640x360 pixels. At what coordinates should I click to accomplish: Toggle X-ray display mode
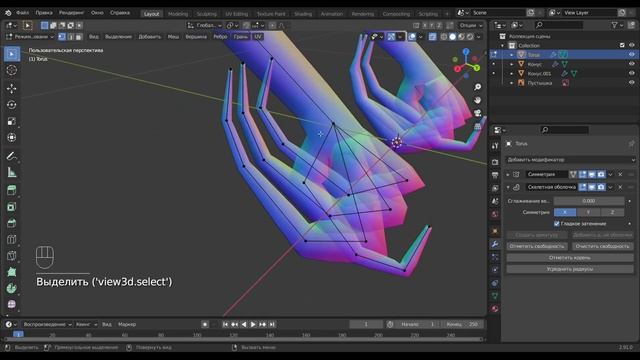433,37
